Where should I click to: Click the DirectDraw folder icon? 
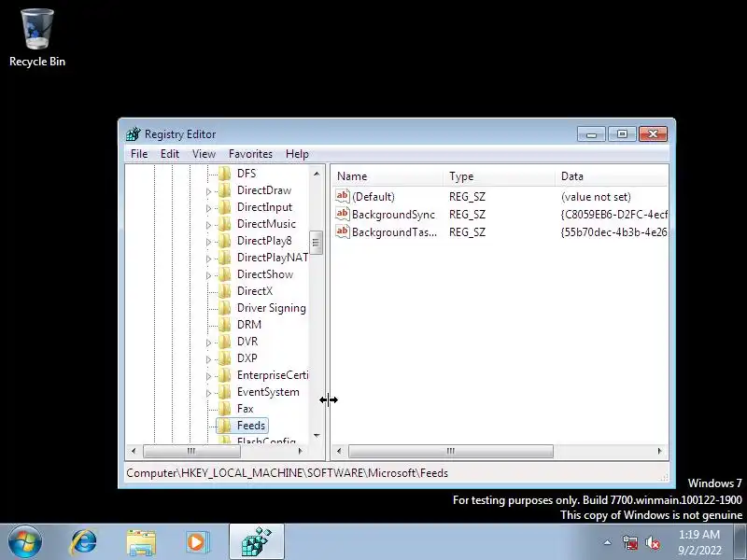(224, 190)
